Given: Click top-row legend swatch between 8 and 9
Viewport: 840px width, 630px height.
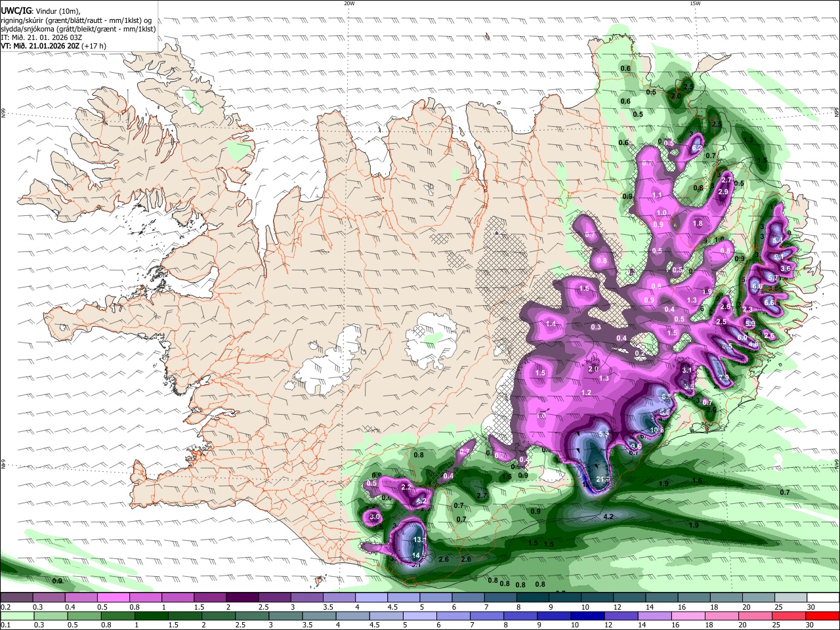Looking at the screenshot, I should coord(532,598).
